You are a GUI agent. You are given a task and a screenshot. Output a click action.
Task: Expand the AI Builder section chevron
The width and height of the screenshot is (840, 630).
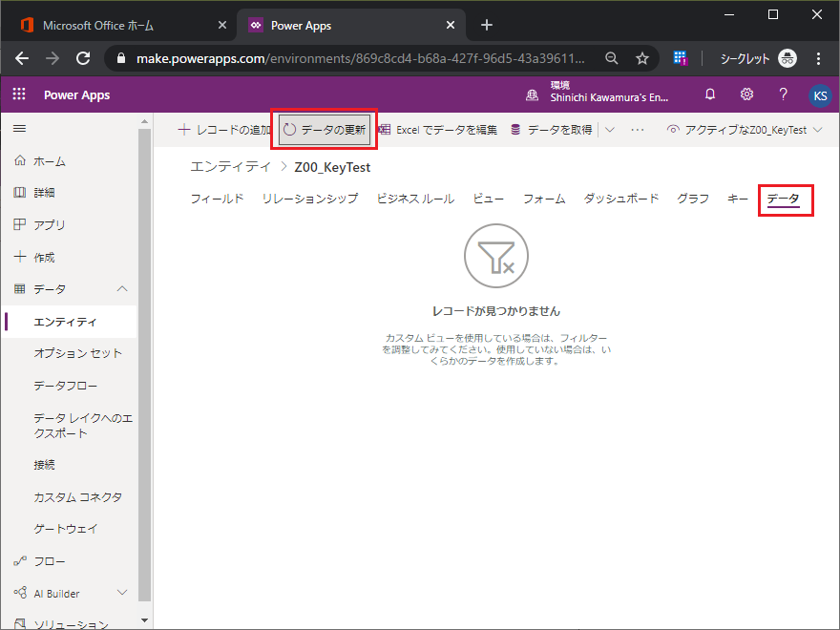pyautogui.click(x=122, y=593)
